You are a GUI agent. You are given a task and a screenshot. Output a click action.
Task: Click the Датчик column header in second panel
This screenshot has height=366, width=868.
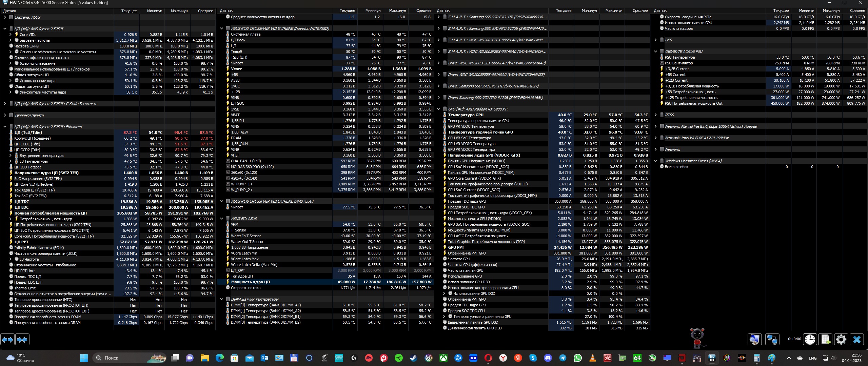226,11
